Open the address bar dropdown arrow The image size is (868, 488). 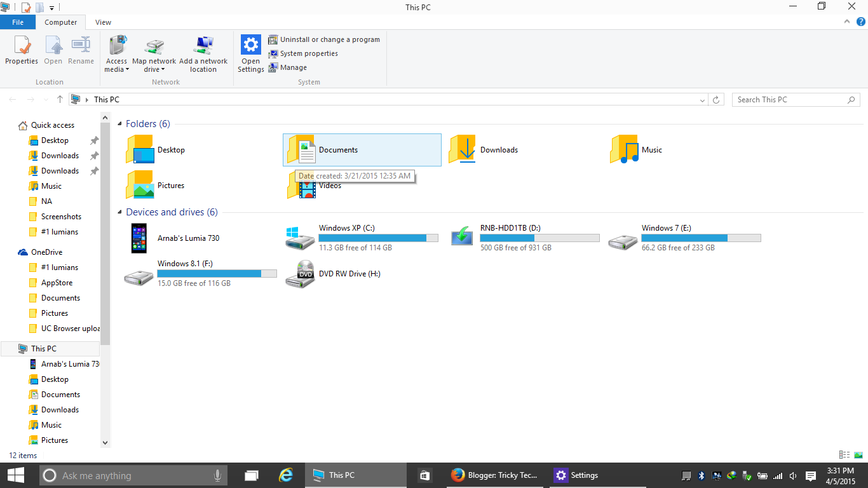(x=702, y=99)
